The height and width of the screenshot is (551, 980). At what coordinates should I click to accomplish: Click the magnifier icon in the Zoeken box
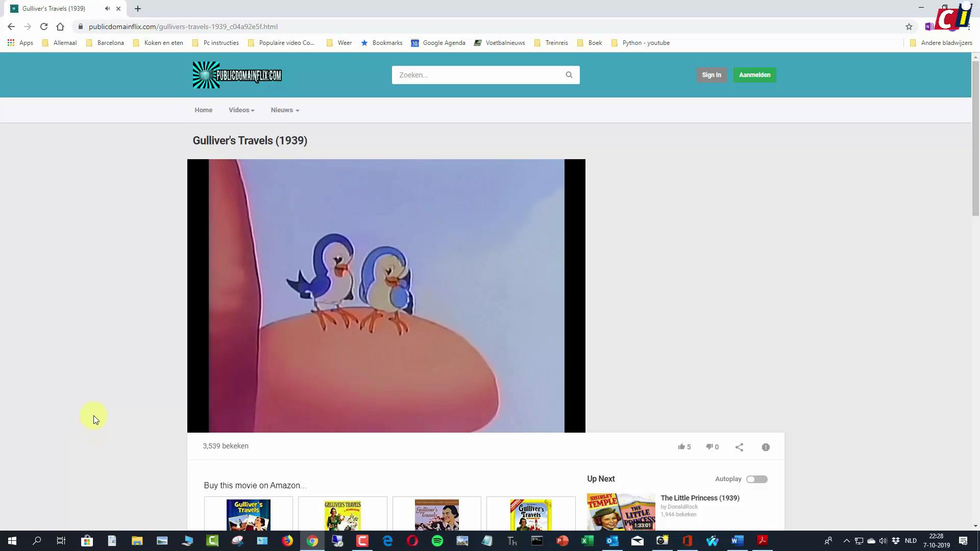click(x=569, y=75)
